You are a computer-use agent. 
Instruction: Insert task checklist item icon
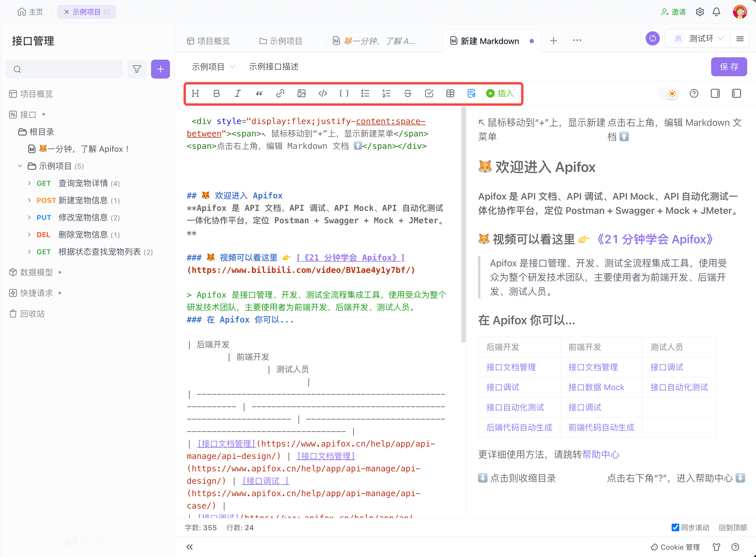(429, 93)
